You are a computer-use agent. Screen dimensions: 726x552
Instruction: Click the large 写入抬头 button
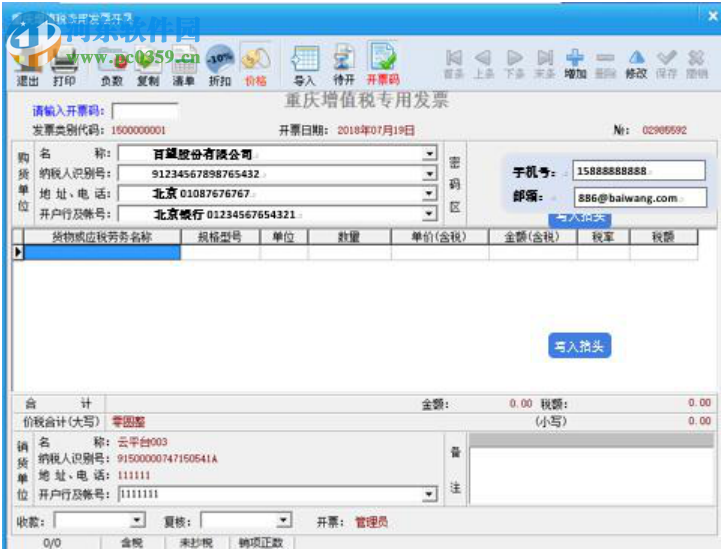coord(580,346)
